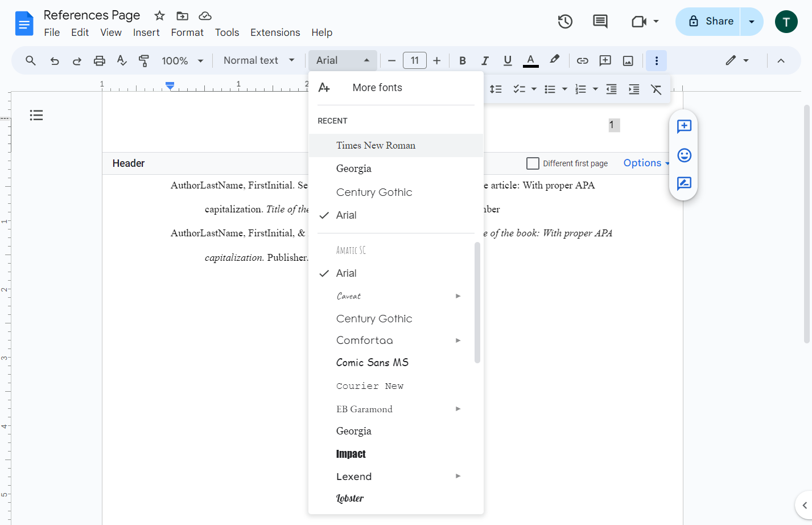Viewport: 812px width, 525px height.
Task: Add comment from the side panel
Action: pyautogui.click(x=684, y=126)
